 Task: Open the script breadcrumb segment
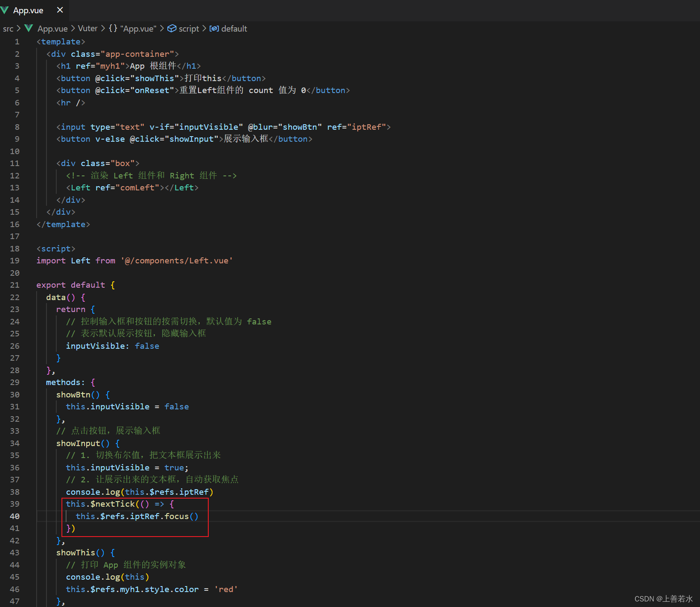pos(189,29)
